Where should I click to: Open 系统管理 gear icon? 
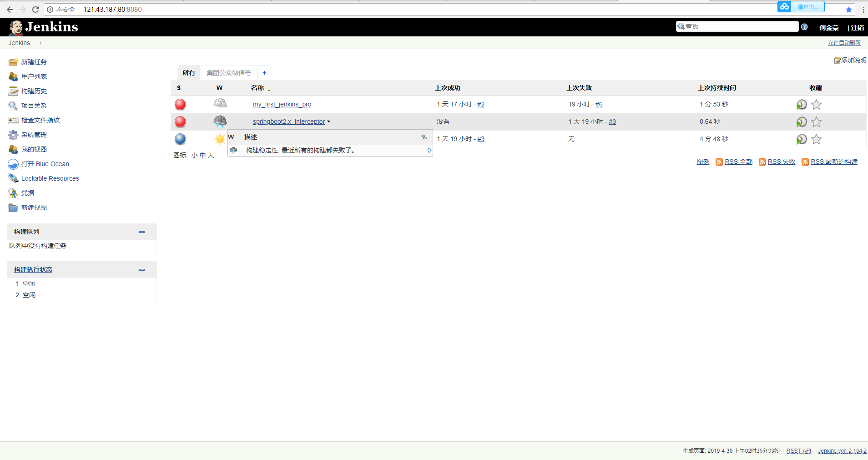(13, 135)
